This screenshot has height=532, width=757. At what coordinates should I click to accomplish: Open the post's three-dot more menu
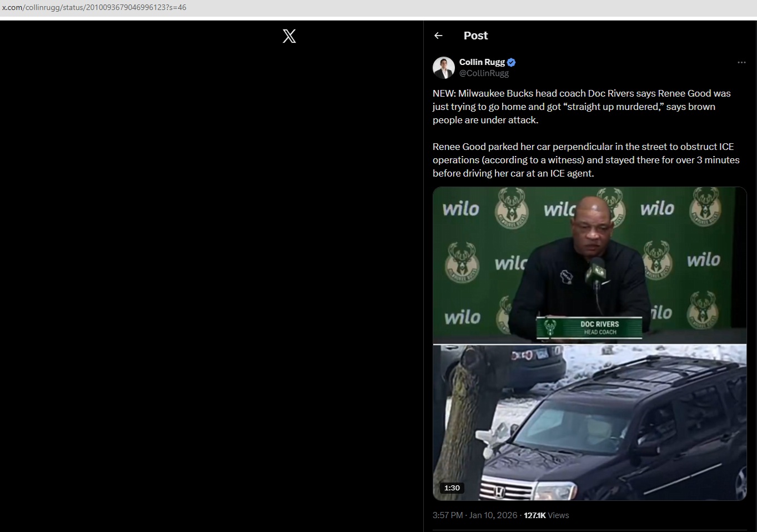coord(741,62)
